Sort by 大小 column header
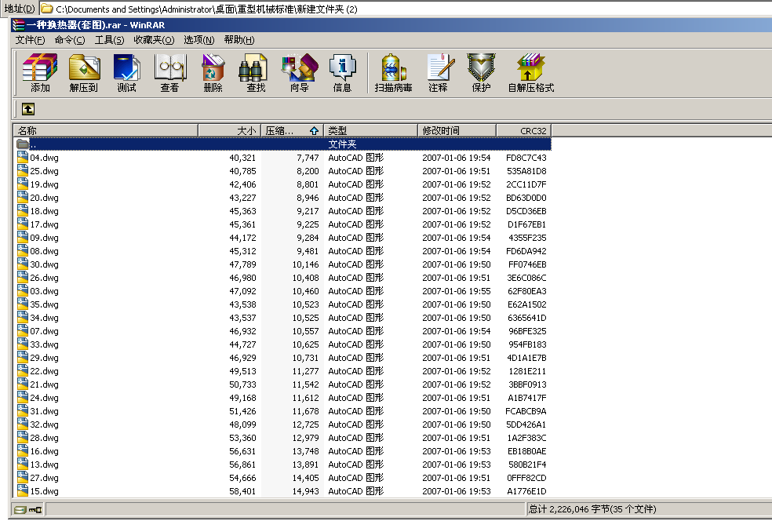Viewport: 772px width, 532px height. [229, 130]
